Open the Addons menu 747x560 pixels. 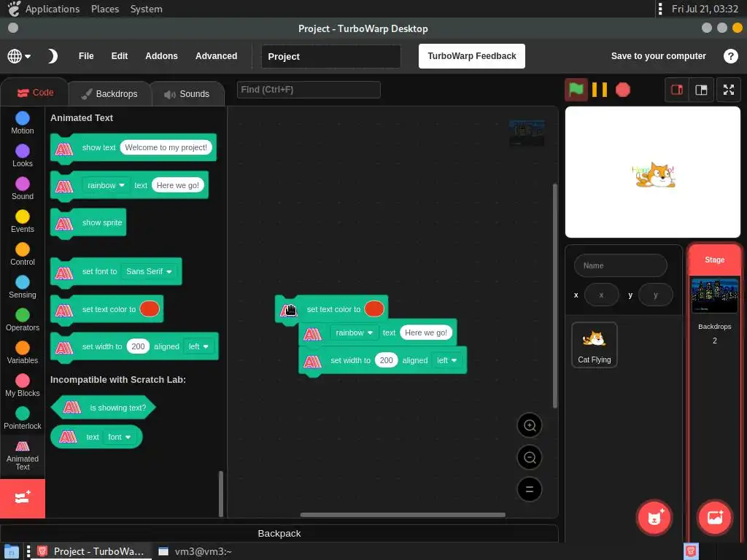pyautogui.click(x=161, y=56)
